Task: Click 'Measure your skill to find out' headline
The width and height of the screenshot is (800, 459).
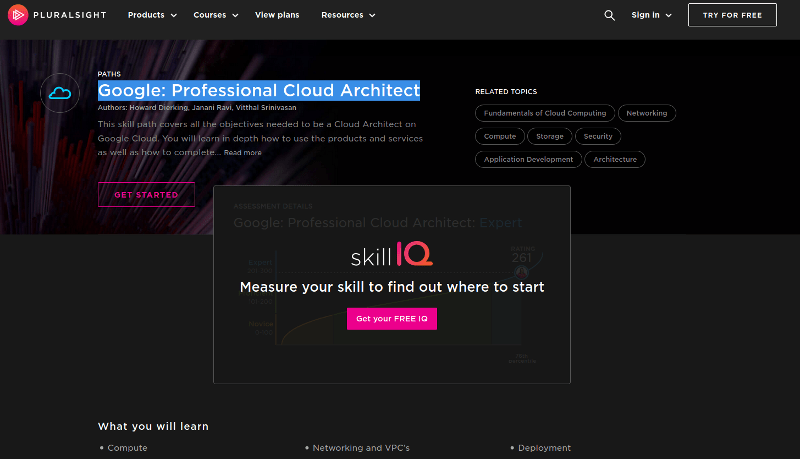Action: tap(392, 287)
